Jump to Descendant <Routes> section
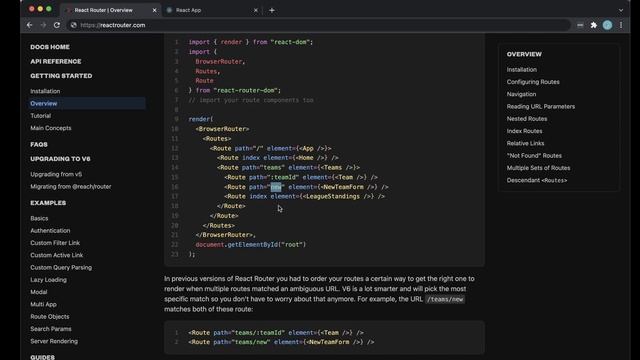Image resolution: width=640 pixels, height=360 pixels. [537, 180]
